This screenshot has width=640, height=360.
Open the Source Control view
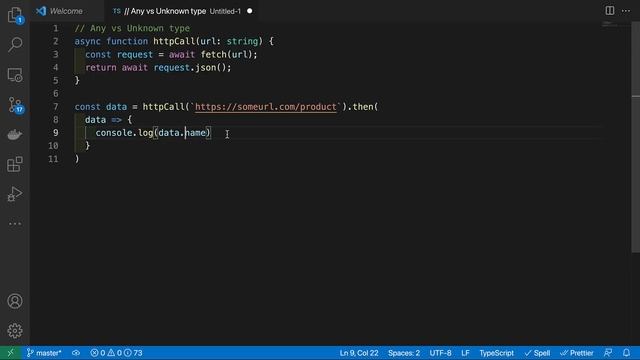(16, 105)
